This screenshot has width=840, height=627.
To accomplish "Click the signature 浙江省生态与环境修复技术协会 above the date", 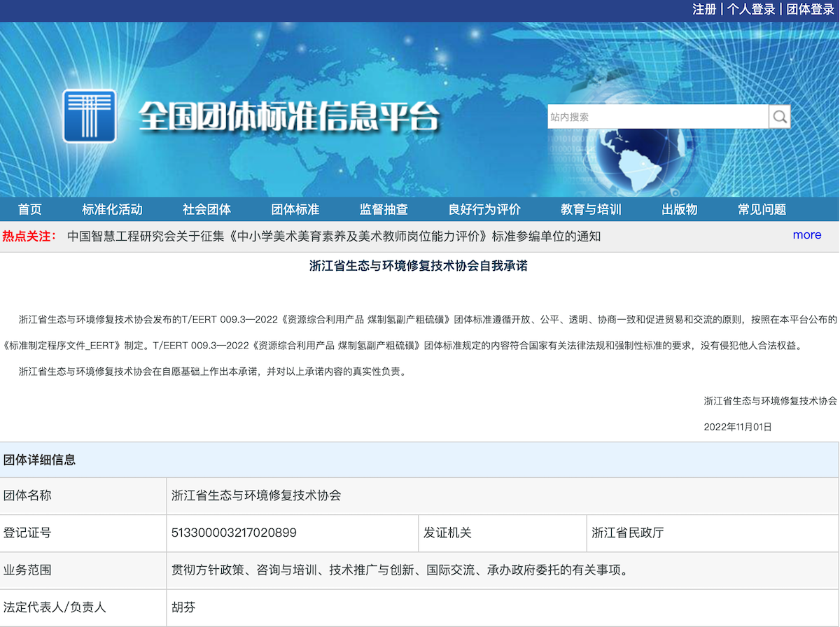I will (770, 401).
